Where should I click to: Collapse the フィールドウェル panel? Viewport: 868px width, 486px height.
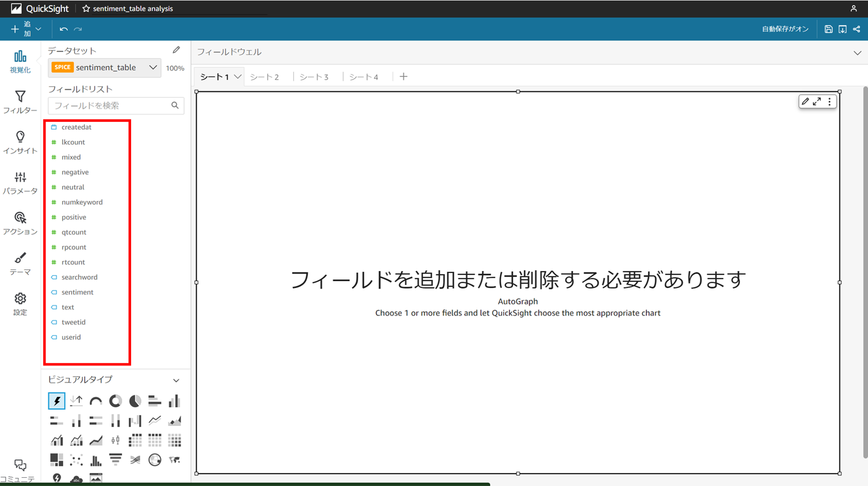(858, 52)
